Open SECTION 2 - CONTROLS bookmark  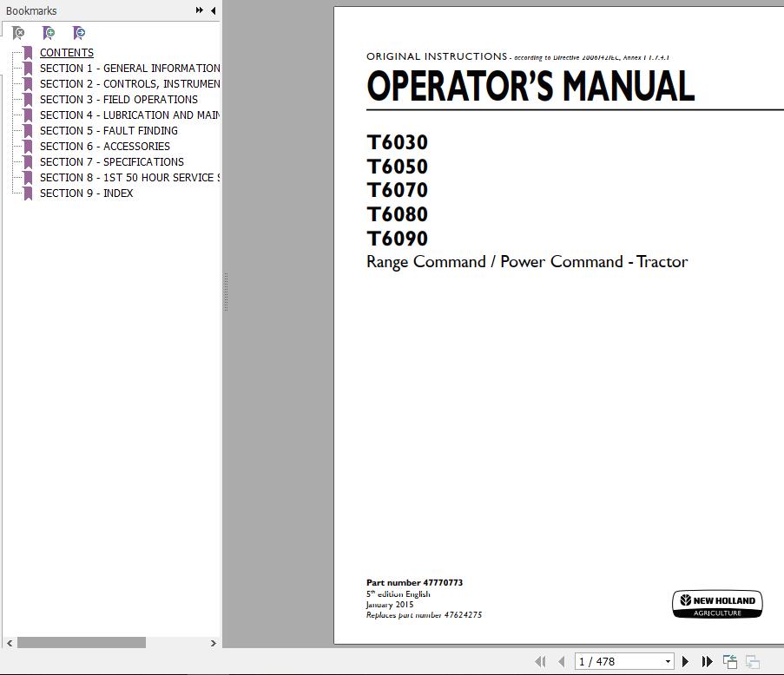(x=130, y=83)
